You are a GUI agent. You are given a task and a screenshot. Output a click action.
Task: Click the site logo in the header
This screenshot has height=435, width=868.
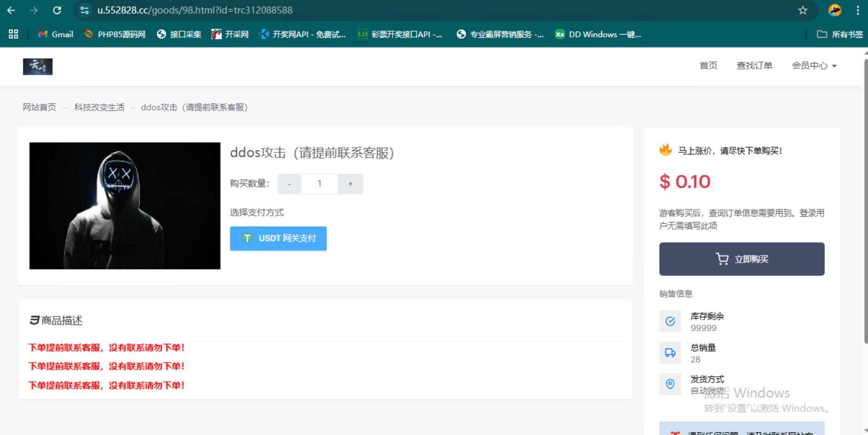[38, 67]
